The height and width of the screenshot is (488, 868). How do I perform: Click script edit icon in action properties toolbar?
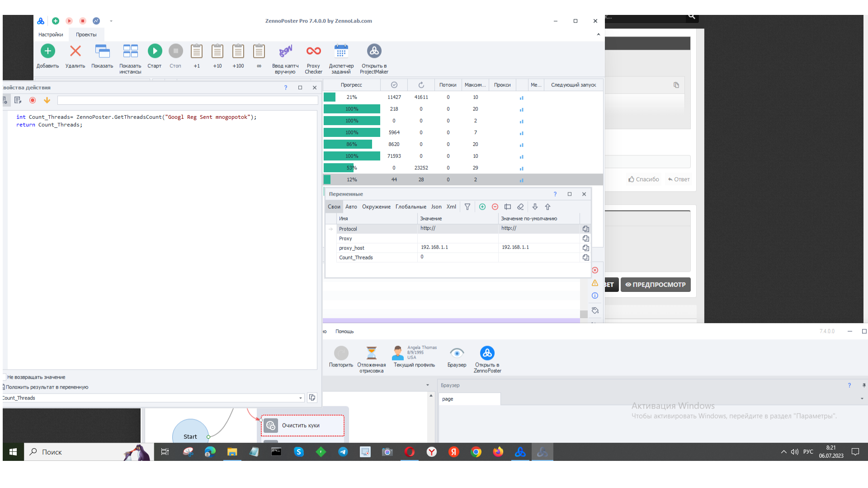(18, 100)
